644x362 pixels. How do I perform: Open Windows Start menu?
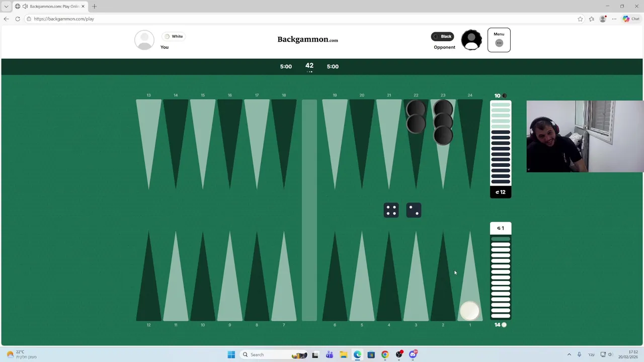231,354
